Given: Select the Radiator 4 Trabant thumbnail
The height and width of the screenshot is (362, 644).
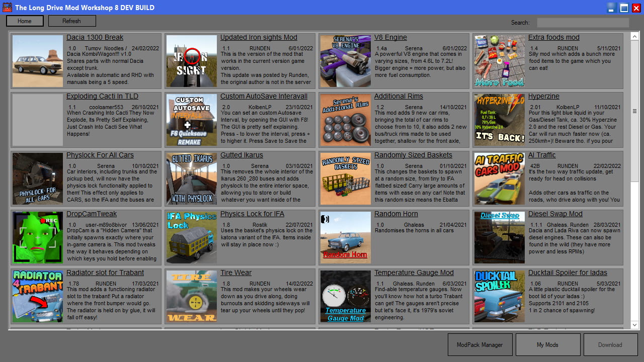Looking at the screenshot, I should 38,296.
